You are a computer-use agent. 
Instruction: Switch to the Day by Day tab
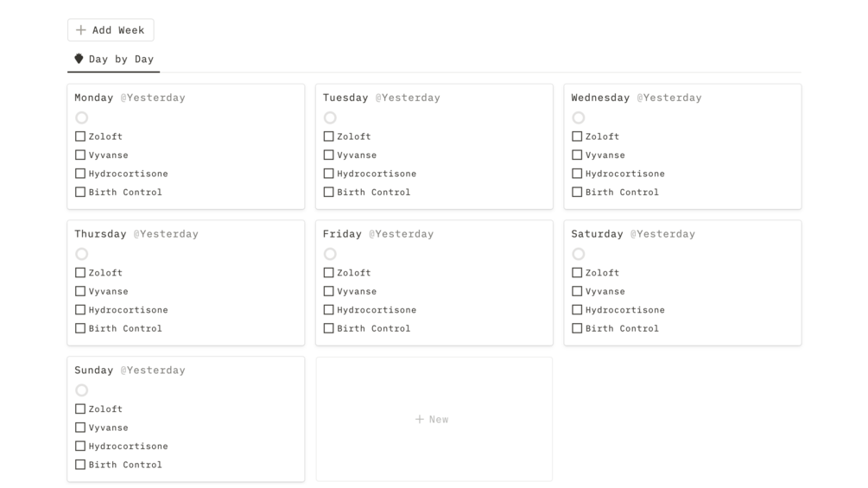[114, 60]
